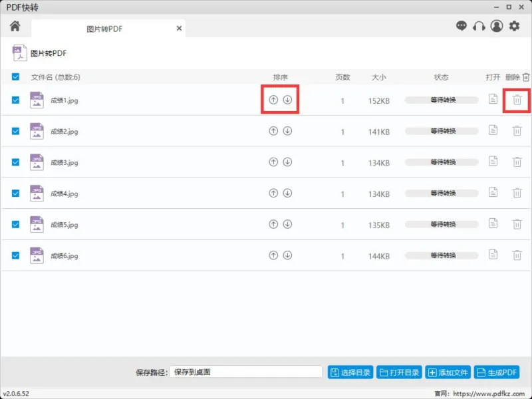Uncheck the 成绩5.jpg checkbox
The height and width of the screenshot is (399, 532).
15,224
